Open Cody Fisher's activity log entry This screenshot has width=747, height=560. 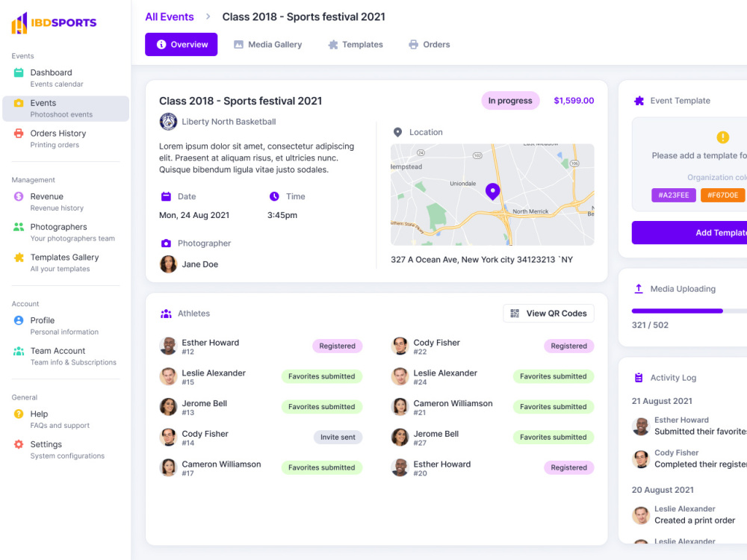pos(689,459)
